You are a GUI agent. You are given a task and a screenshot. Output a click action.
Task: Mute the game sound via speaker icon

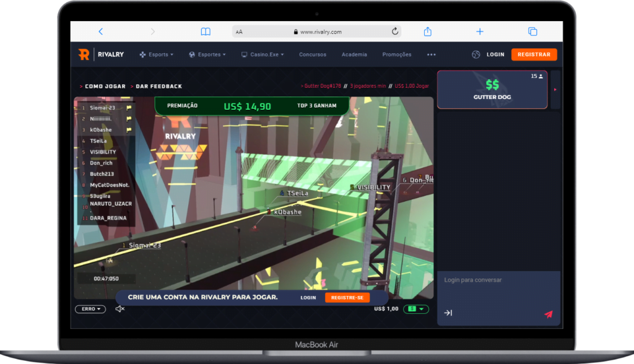[119, 309]
